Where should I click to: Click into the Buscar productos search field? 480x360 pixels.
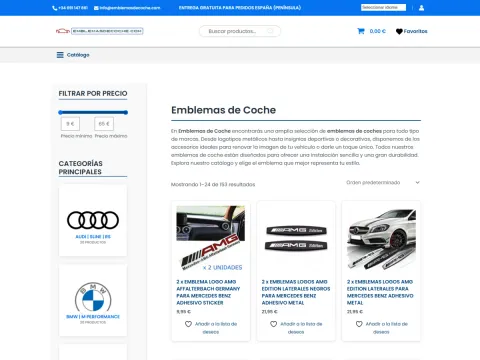[x=240, y=31]
